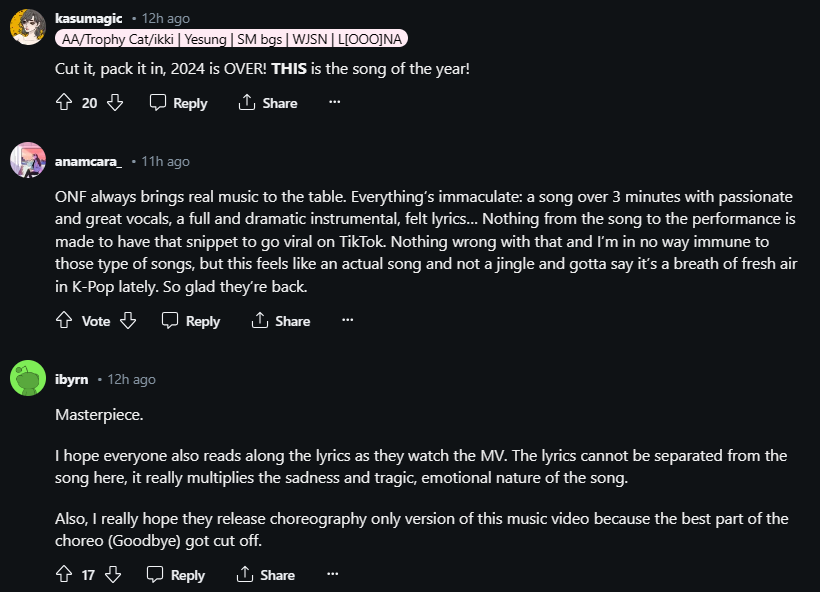Upvote anamcara_'s comment
The height and width of the screenshot is (592, 820).
click(64, 321)
